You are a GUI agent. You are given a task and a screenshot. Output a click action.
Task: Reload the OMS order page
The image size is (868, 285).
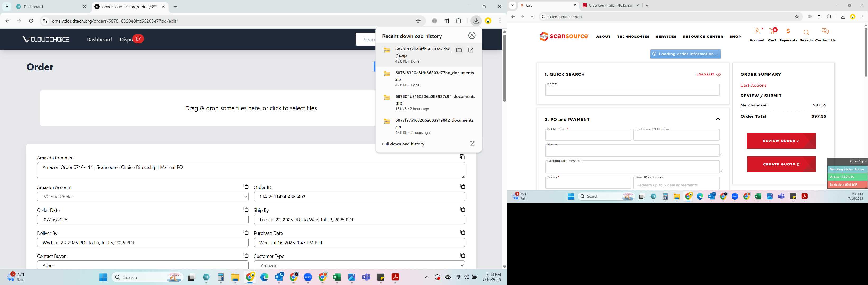[31, 21]
